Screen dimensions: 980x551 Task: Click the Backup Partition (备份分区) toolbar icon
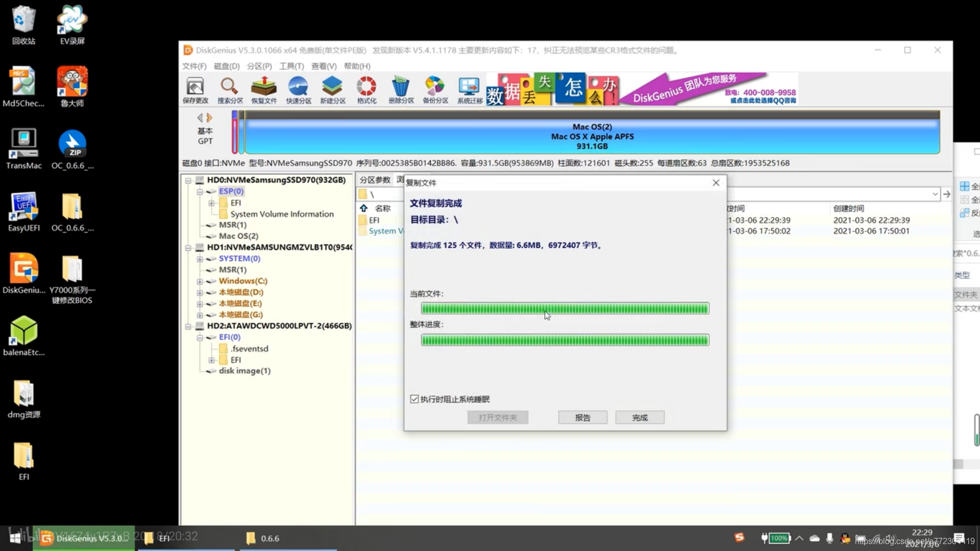pyautogui.click(x=435, y=90)
